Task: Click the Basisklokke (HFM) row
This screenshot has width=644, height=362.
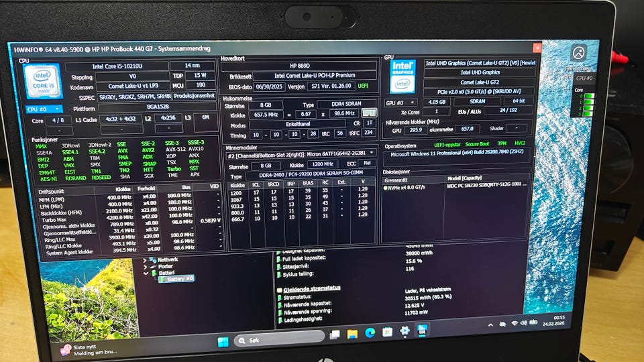Action: (x=131, y=212)
